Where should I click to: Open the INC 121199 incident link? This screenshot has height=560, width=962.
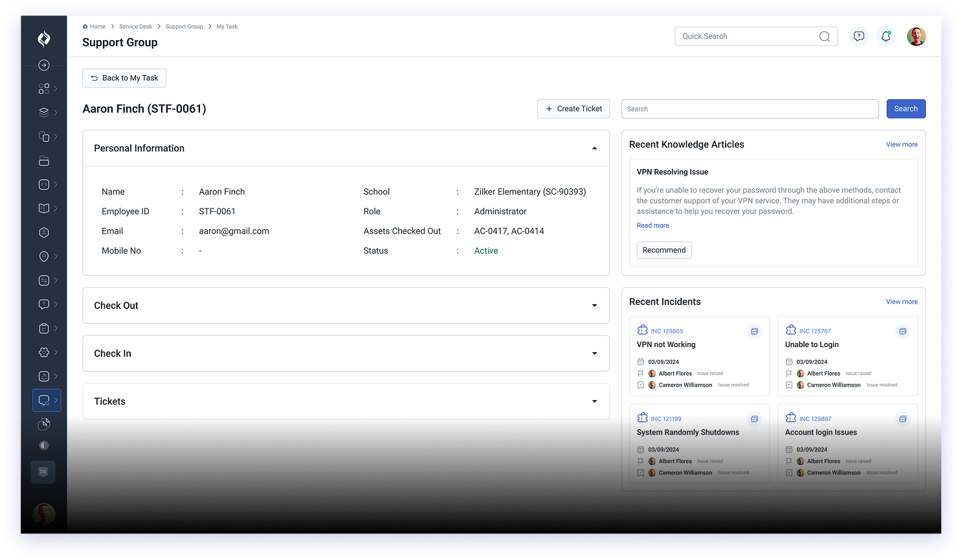[666, 418]
